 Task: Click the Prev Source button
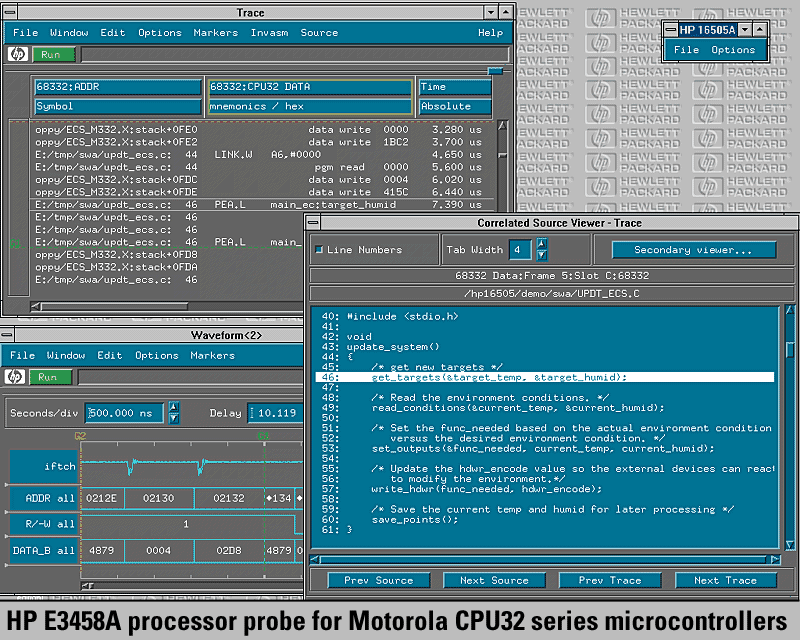pos(379,580)
